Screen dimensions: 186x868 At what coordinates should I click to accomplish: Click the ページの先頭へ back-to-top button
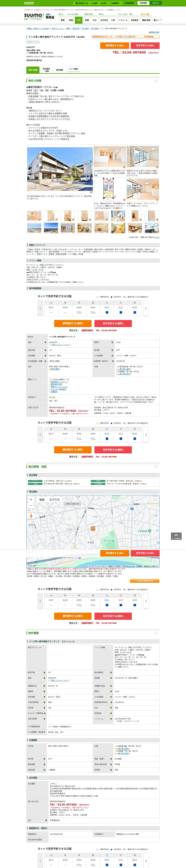point(176,536)
